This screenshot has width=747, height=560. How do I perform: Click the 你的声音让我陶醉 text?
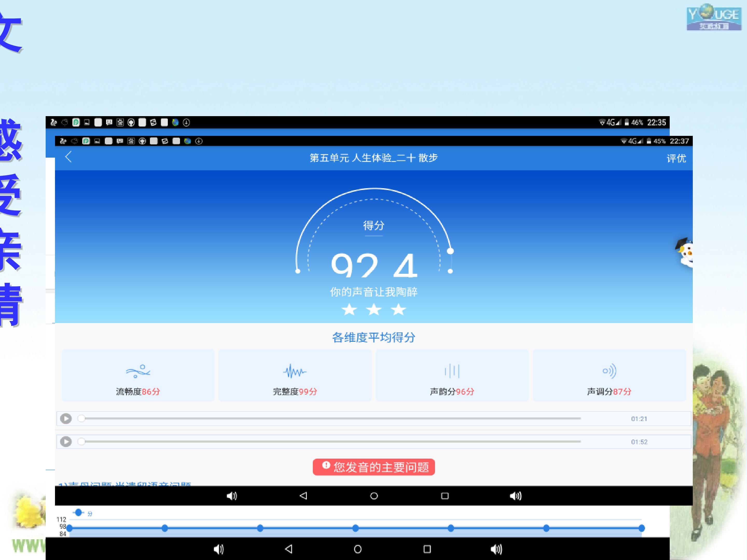click(x=374, y=292)
